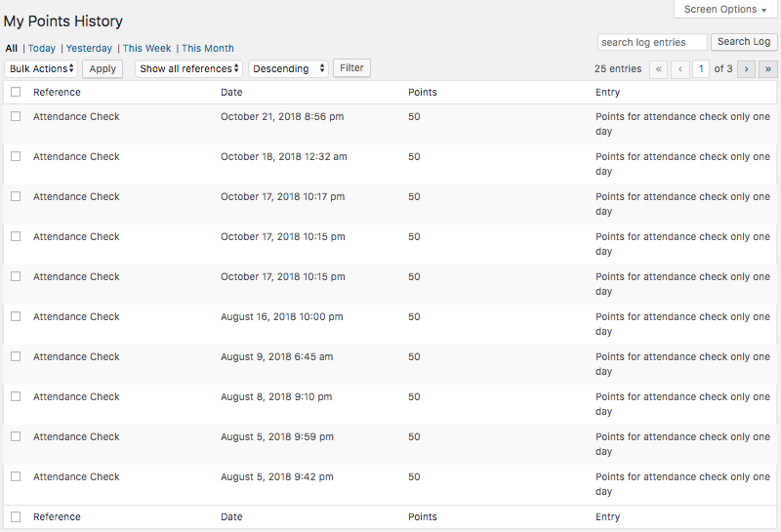Check the August 16, 2018 10:00 pm entry
Screen dimensions: 781x532
16,316
